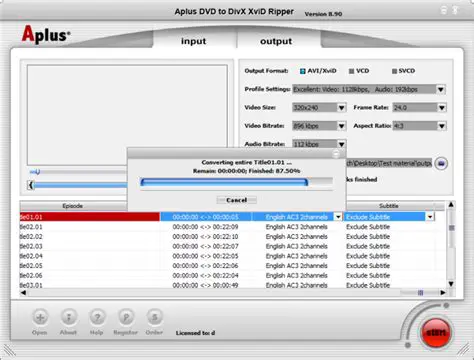Open the About dialog icon
474x360 pixels.
coord(69,317)
